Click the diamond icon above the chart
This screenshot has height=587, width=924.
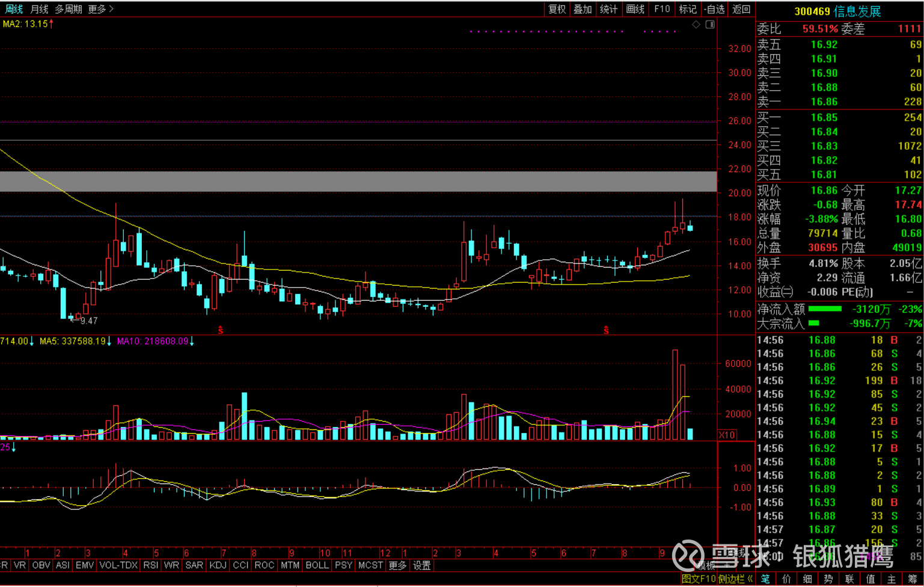696,25
